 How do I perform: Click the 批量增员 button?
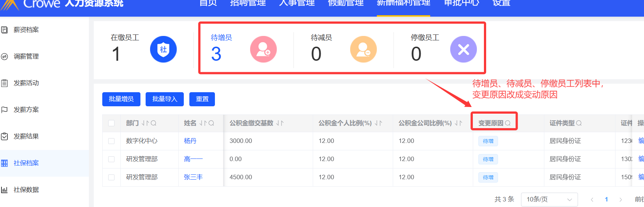121,99
